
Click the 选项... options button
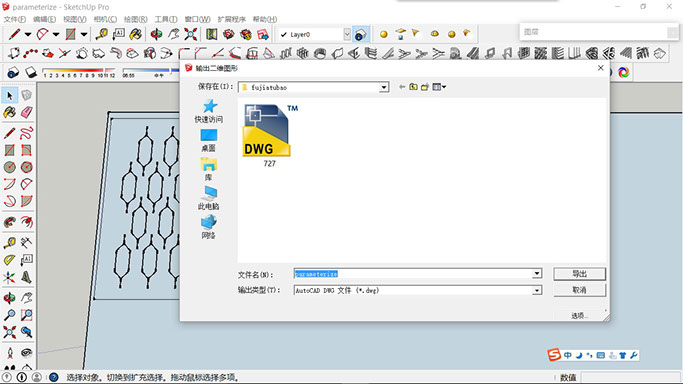[579, 316]
